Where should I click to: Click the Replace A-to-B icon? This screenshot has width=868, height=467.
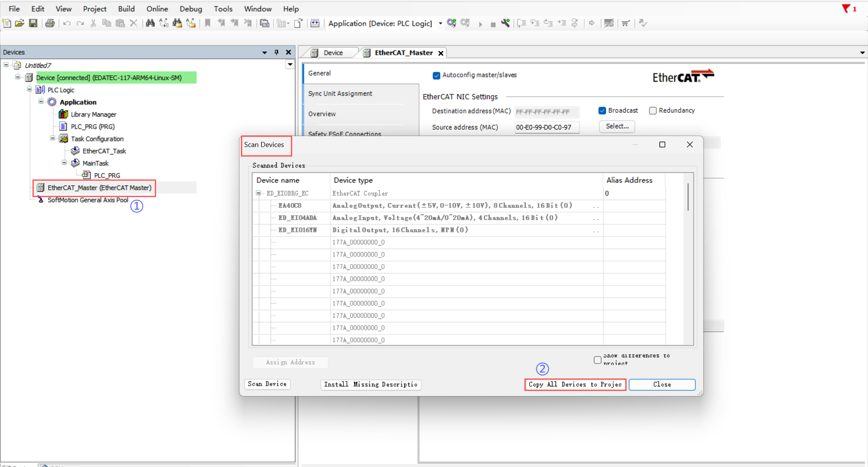tap(164, 23)
